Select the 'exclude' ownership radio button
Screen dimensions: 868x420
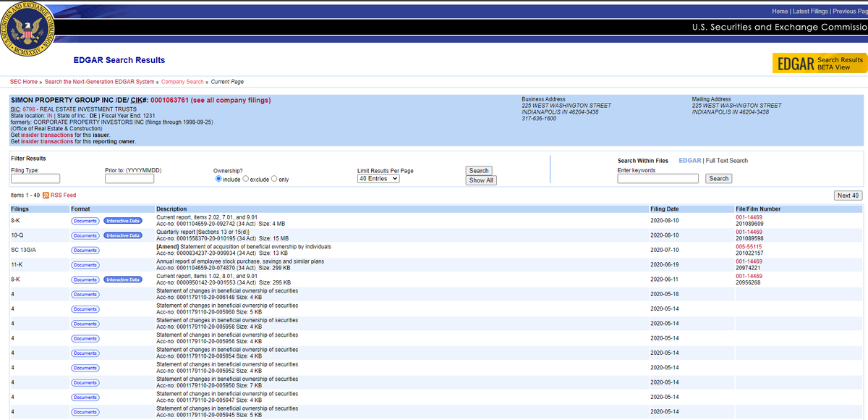[246, 179]
